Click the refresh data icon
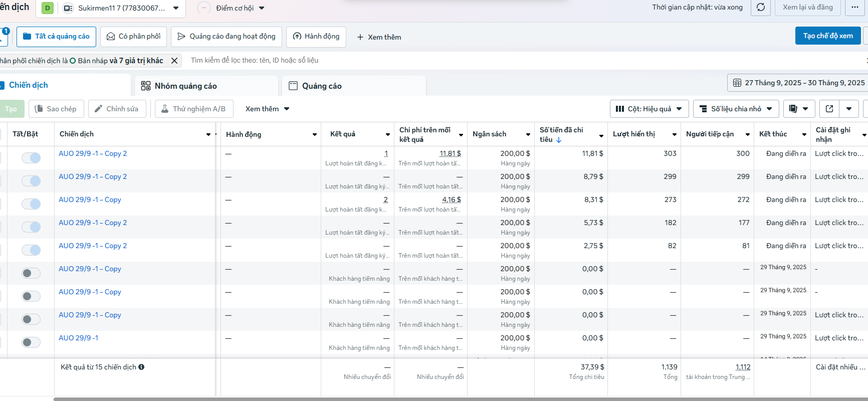Screen dimensions: 868x401 pyautogui.click(x=760, y=8)
